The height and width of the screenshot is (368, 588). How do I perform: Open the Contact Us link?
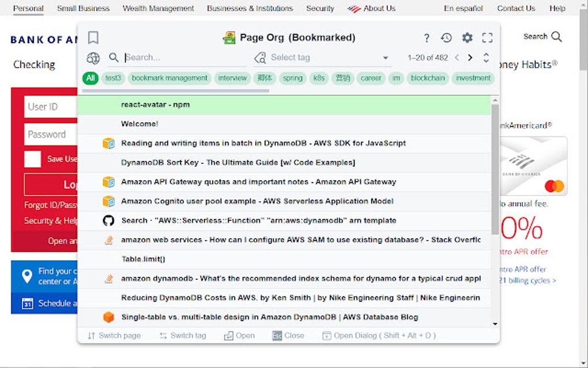click(x=516, y=8)
